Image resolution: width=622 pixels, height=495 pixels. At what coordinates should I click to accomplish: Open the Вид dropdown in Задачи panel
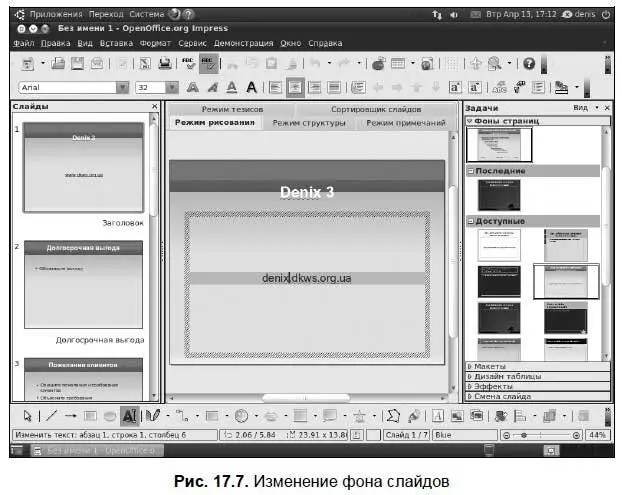pos(586,108)
